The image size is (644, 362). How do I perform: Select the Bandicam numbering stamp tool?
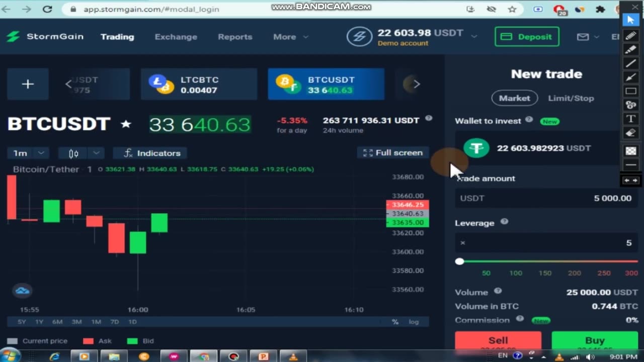tap(631, 105)
